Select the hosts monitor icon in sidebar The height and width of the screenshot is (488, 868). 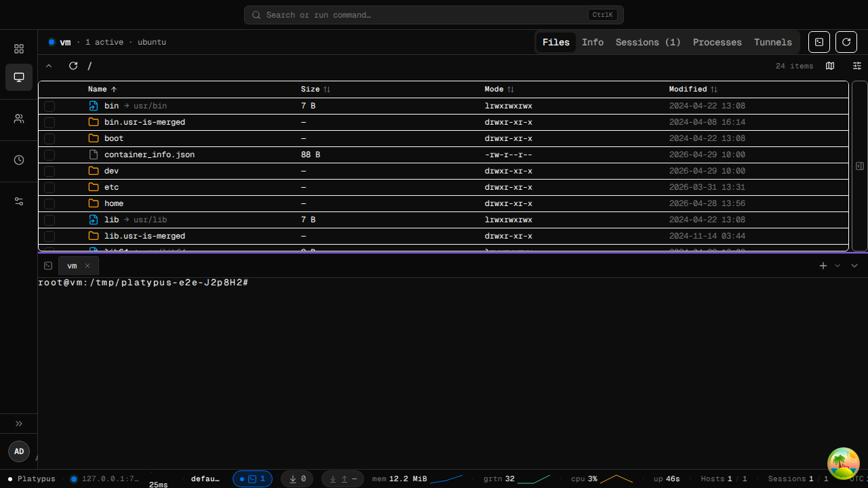19,77
